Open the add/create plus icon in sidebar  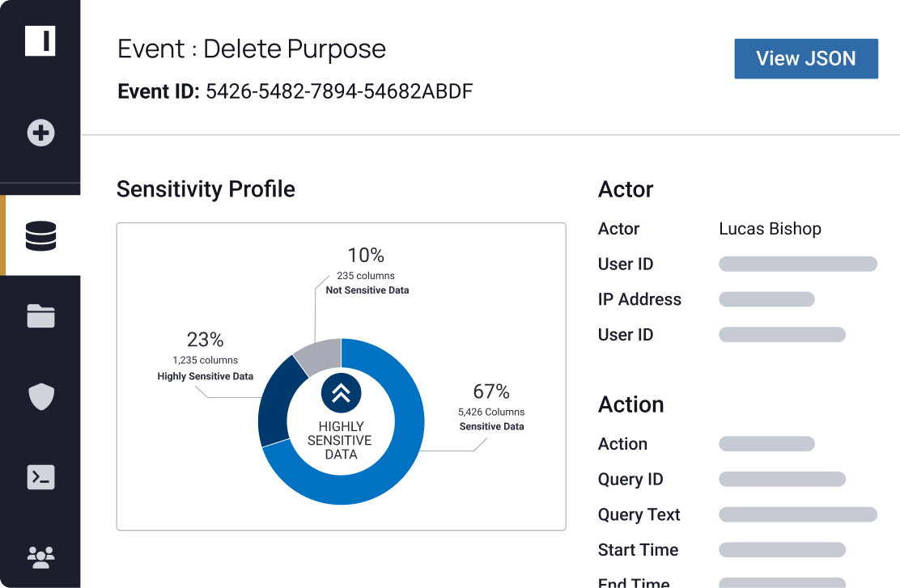pyautogui.click(x=40, y=132)
